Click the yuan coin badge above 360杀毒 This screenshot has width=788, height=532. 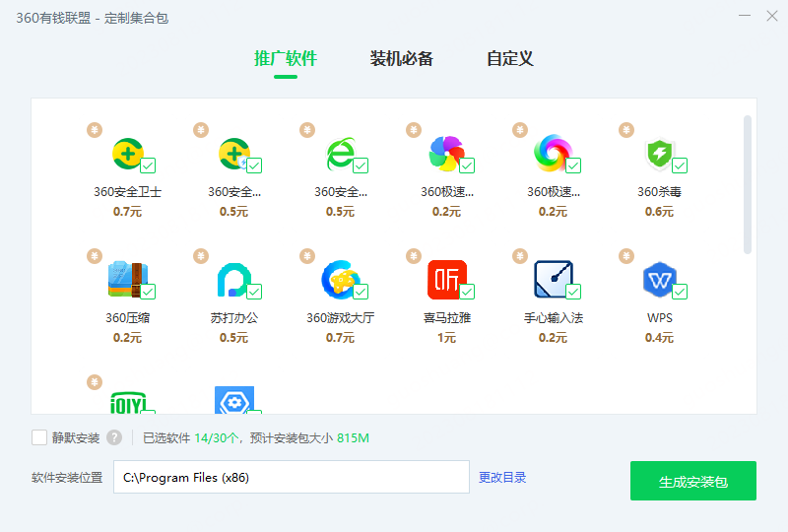point(626,130)
